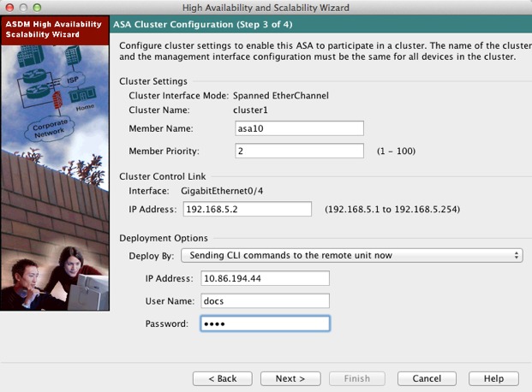The height and width of the screenshot is (392, 532).
Task: Click the 'Deployment Options' section heading
Action: pos(164,238)
